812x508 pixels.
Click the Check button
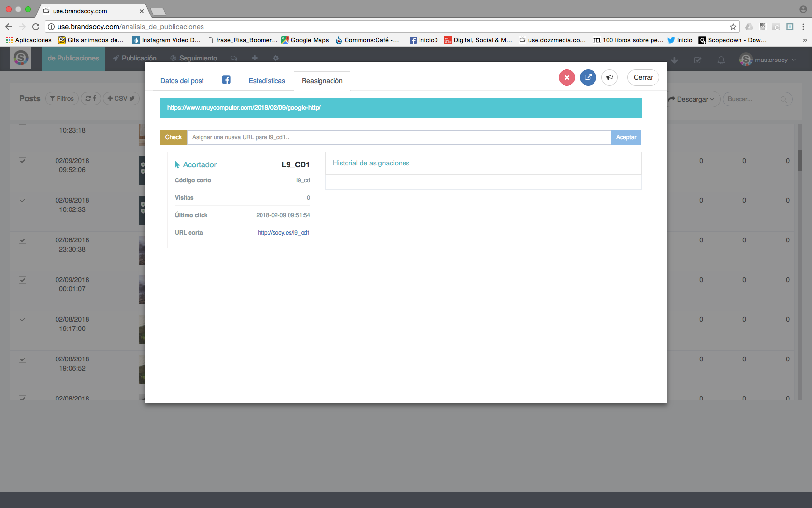point(174,137)
